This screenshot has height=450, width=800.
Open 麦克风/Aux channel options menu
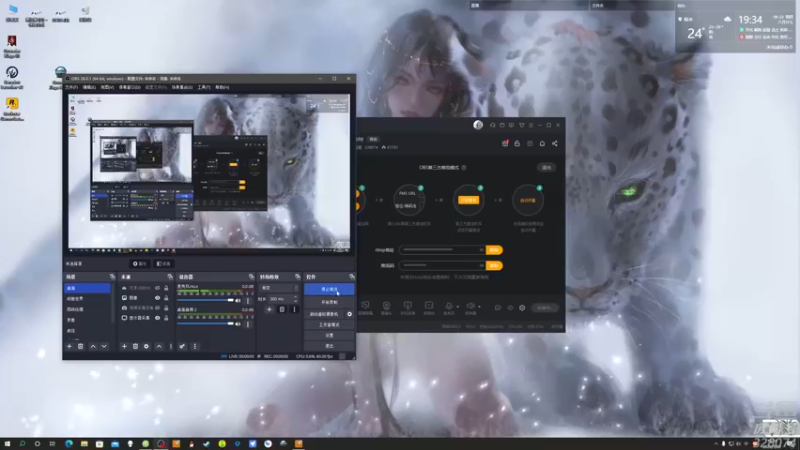(248, 301)
